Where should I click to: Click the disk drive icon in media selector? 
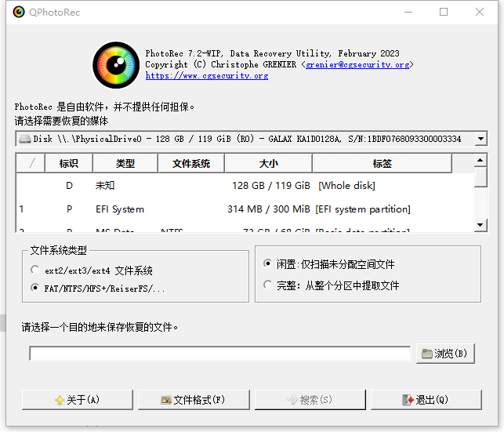tap(24, 139)
